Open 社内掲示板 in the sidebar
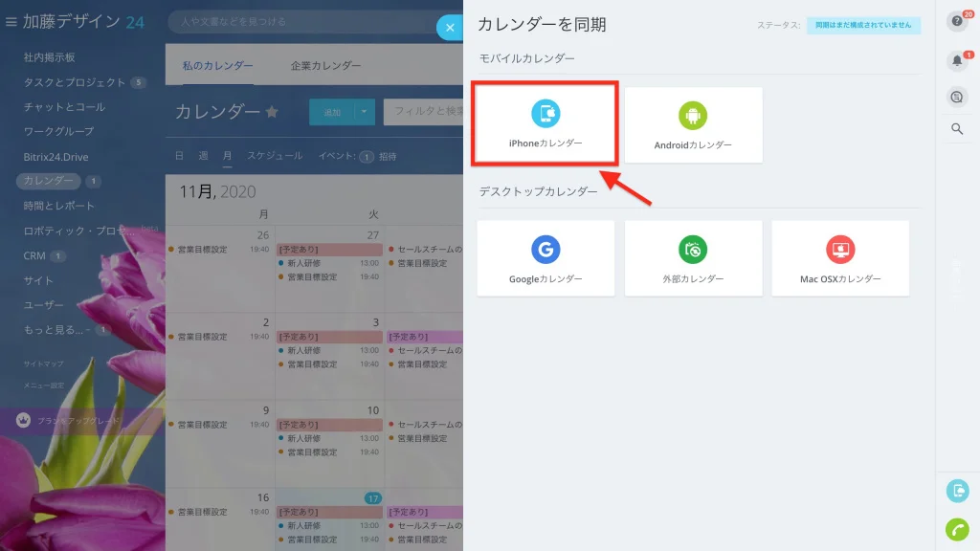980x551 pixels. (x=50, y=57)
